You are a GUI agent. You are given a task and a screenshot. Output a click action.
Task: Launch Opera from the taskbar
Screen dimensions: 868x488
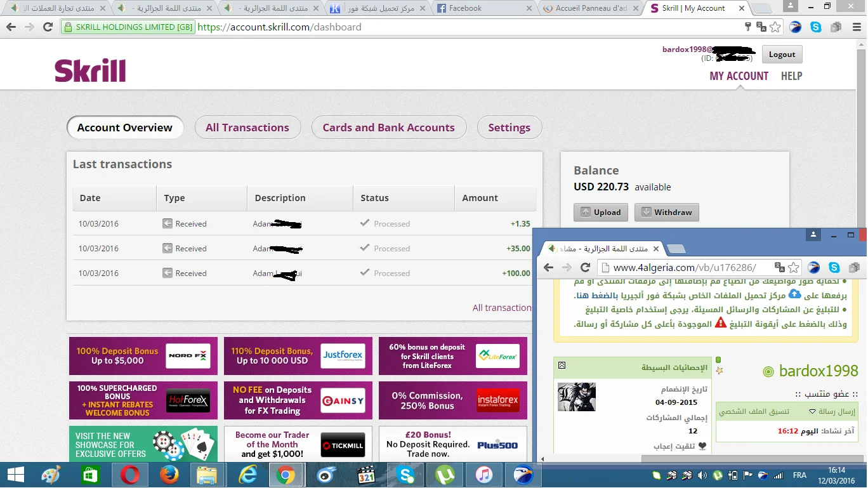coord(130,475)
